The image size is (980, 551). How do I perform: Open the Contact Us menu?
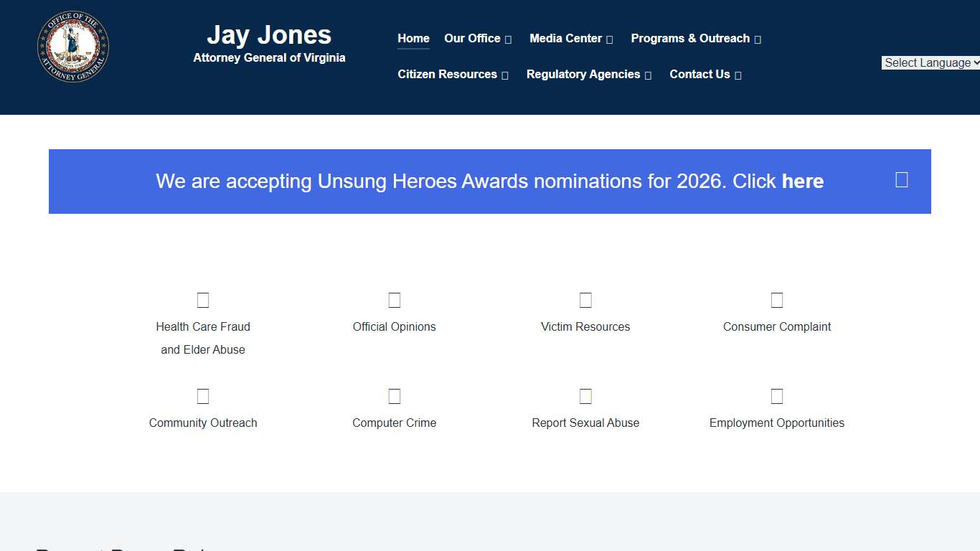tap(705, 75)
